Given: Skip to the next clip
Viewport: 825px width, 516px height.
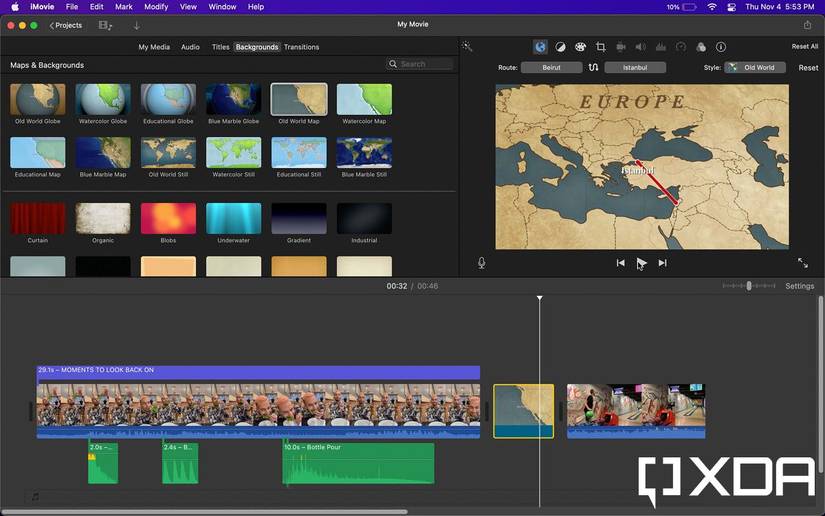Looking at the screenshot, I should (x=662, y=262).
